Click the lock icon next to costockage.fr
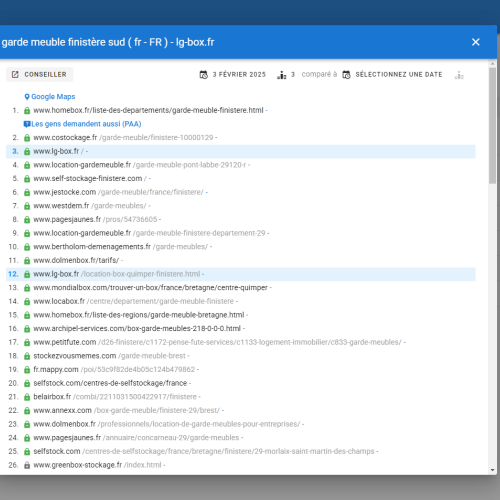 pyautogui.click(x=27, y=138)
